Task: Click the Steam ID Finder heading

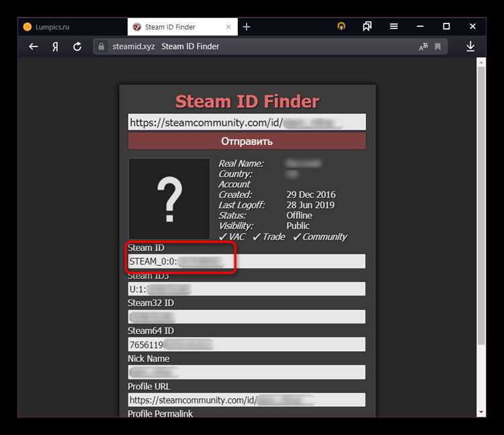Action: pos(247,101)
